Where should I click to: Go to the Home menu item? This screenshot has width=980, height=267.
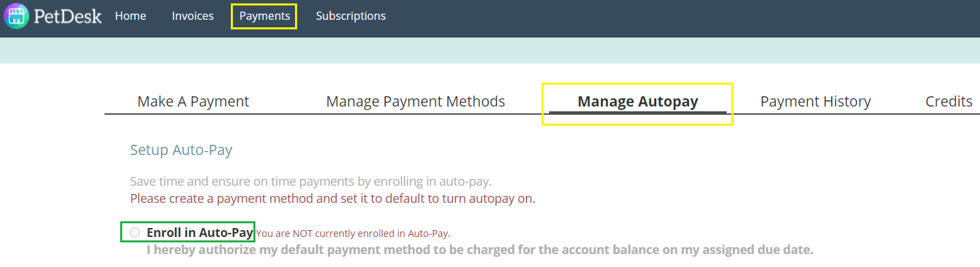(x=130, y=16)
